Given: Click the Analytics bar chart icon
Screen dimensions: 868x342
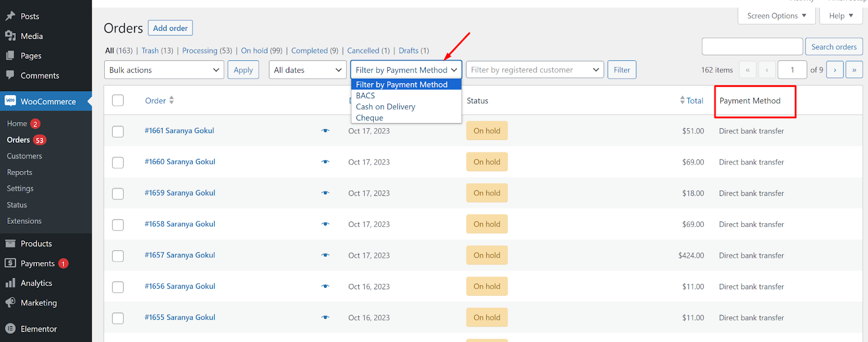Looking at the screenshot, I should (x=10, y=283).
